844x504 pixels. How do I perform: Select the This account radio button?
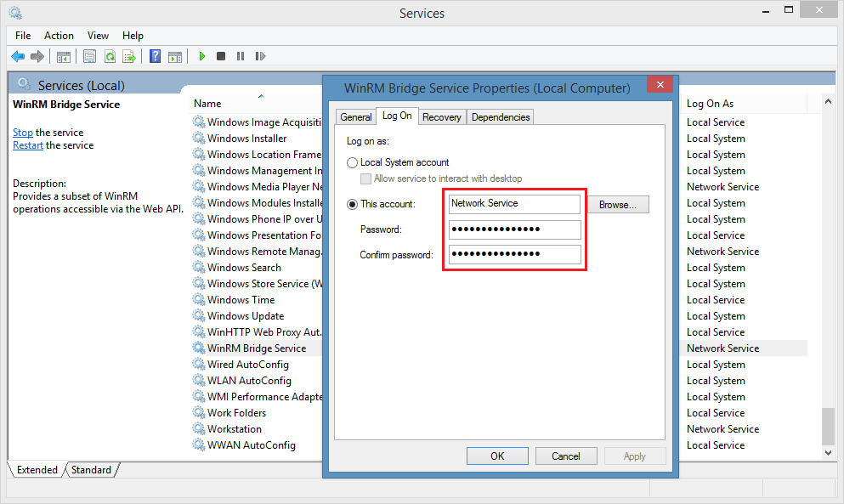click(352, 204)
